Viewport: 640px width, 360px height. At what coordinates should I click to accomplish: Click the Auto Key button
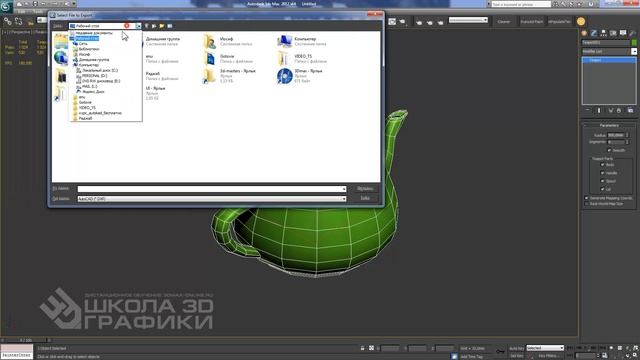pyautogui.click(x=516, y=348)
